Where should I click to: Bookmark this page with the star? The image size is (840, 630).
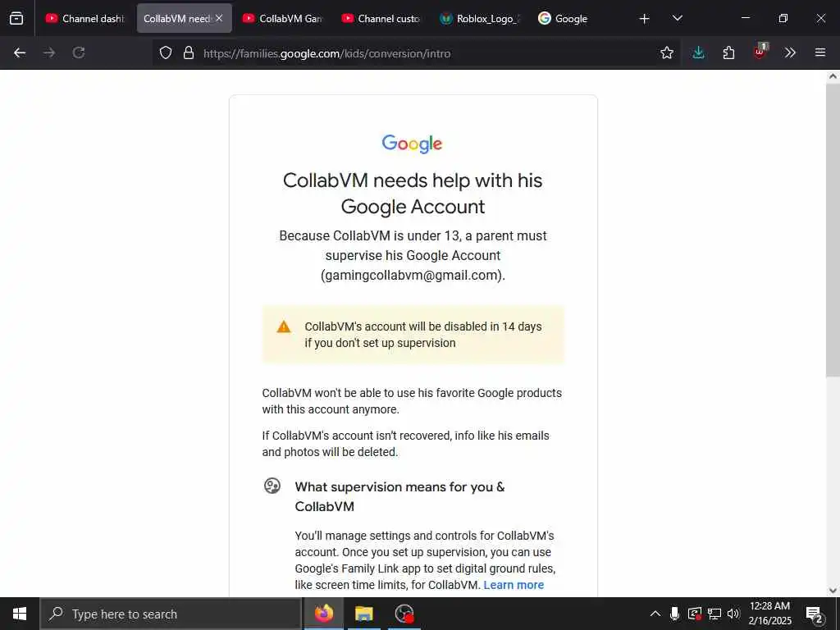point(666,52)
